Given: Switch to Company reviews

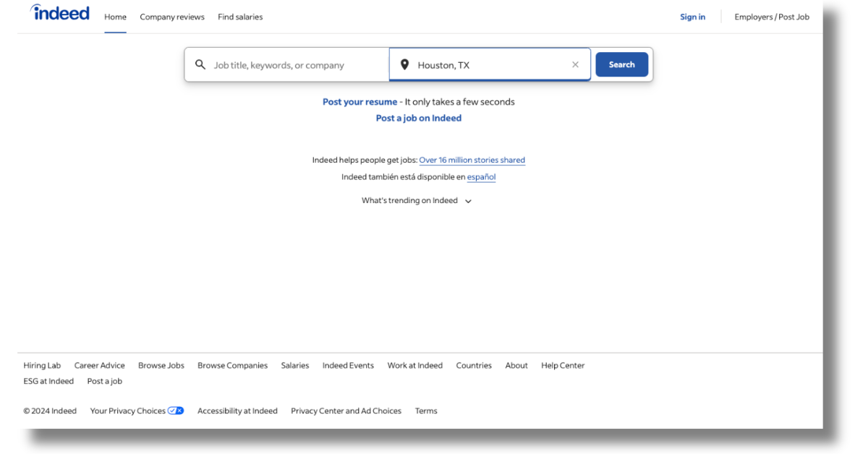Looking at the screenshot, I should pos(172,17).
